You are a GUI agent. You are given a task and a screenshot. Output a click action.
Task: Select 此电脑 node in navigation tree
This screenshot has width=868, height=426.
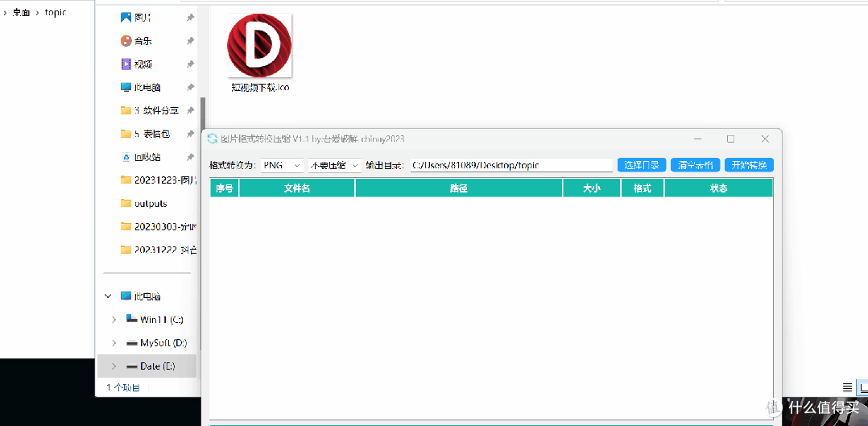point(141,296)
